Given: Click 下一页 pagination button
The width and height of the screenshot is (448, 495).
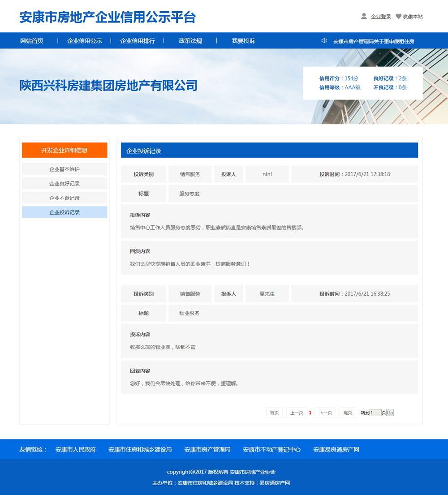Looking at the screenshot, I should pyautogui.click(x=325, y=413).
